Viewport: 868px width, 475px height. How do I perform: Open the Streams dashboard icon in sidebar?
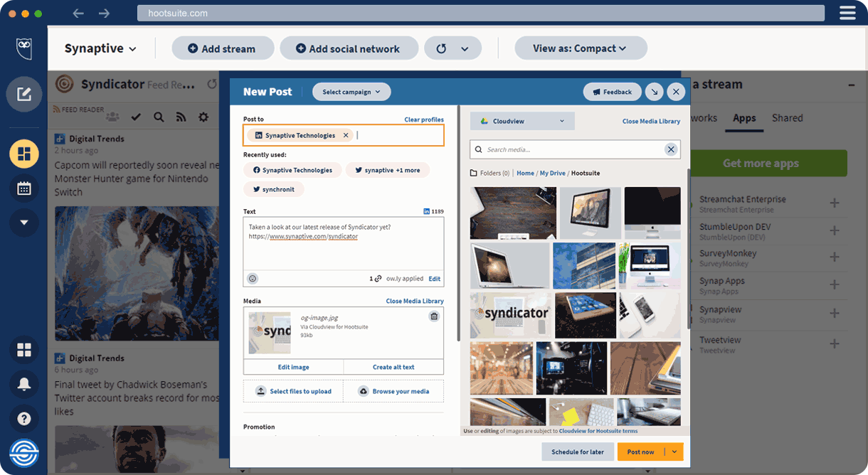[x=24, y=154]
